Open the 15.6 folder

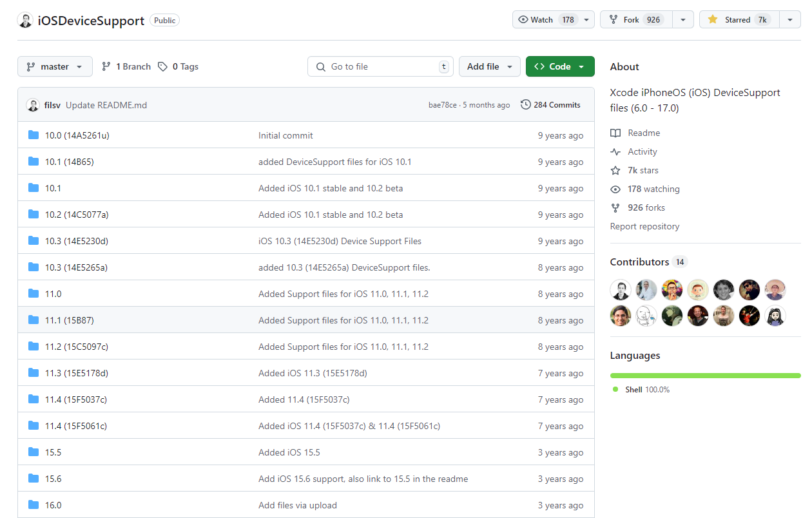click(x=53, y=479)
